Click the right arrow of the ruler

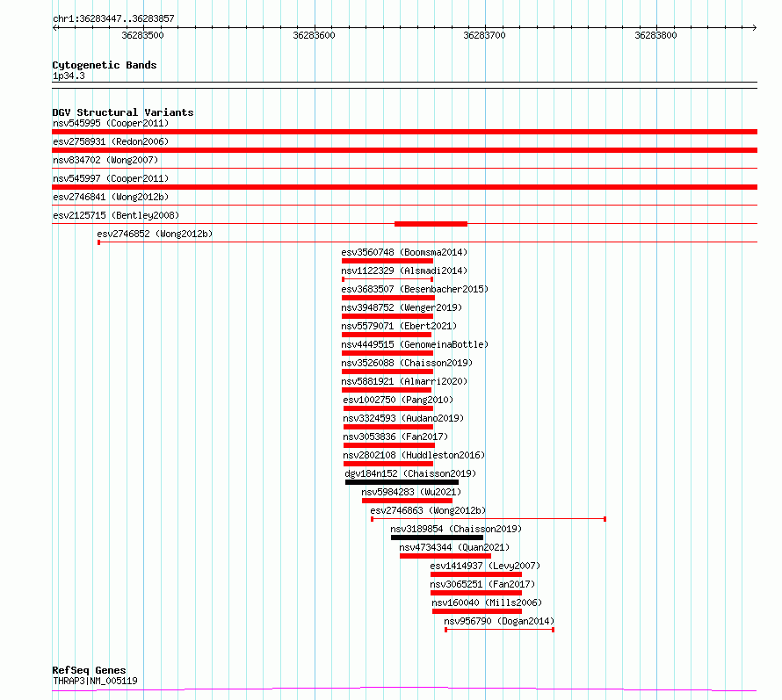[x=754, y=27]
